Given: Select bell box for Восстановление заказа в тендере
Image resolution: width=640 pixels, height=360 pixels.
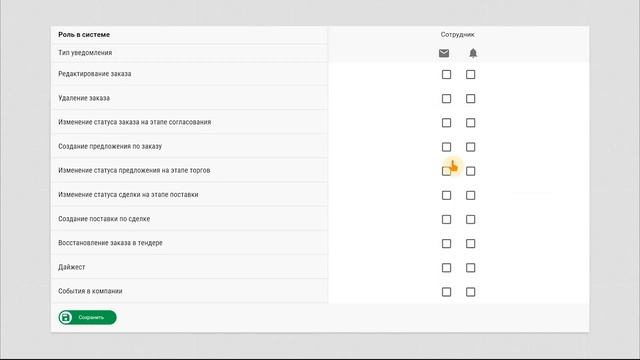Looking at the screenshot, I should (x=471, y=243).
